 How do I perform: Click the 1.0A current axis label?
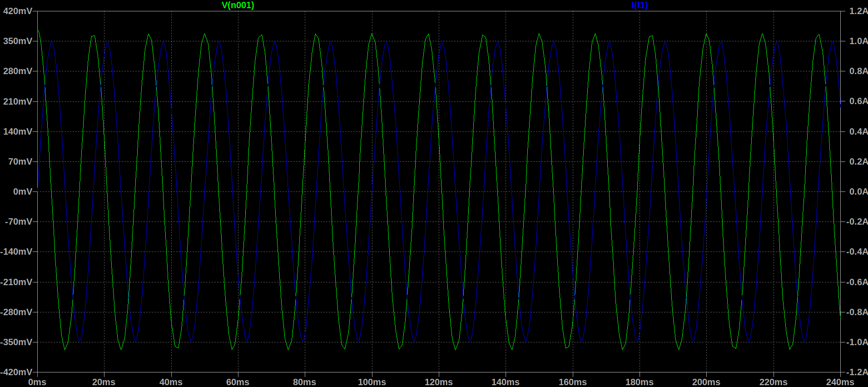tap(858, 41)
